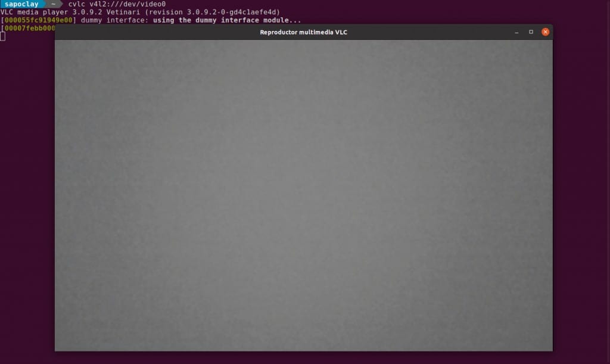Click the VLC media player 3.0.9.2 text
610x364 pixels.
coord(51,12)
